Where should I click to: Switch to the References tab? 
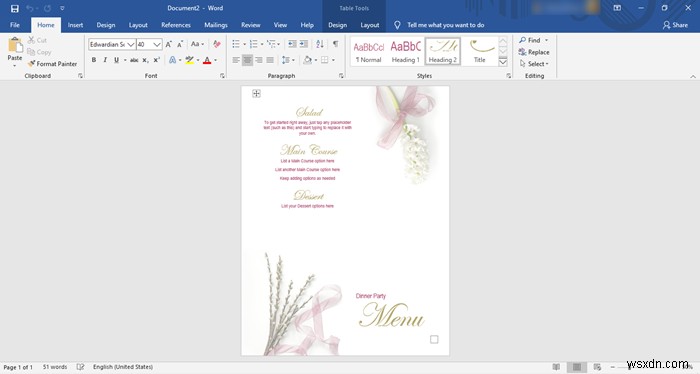pos(176,25)
